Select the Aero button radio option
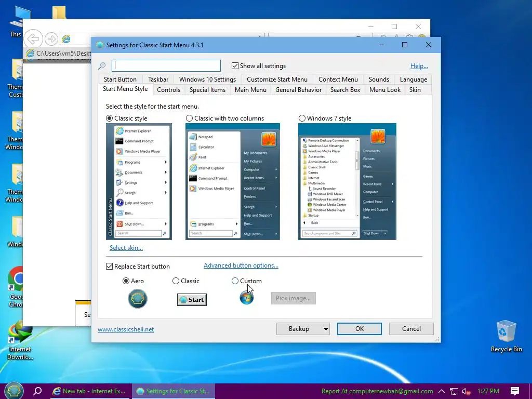 pos(126,281)
